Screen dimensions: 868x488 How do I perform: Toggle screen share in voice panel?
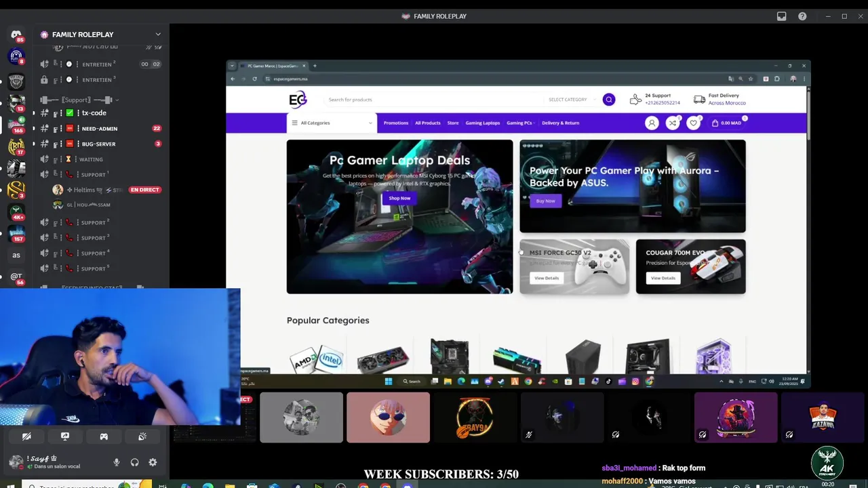pos(65,436)
